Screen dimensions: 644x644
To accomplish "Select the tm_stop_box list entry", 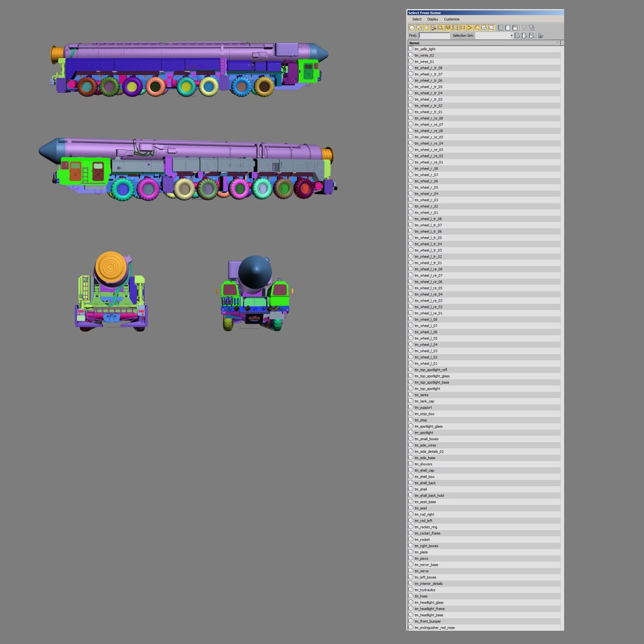I will pos(484,414).
